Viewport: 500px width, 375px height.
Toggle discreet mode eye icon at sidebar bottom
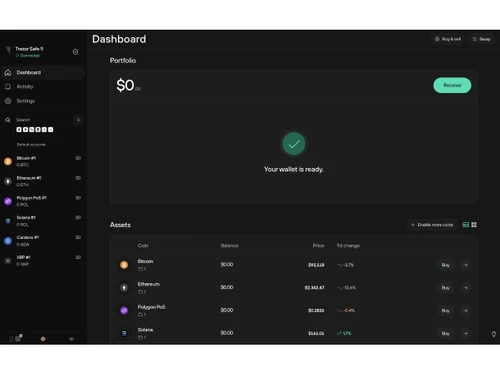[x=71, y=339]
